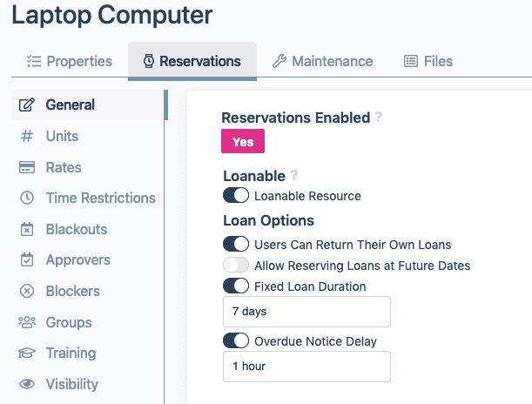The width and height of the screenshot is (532, 404).
Task: Enable Allow Reserving Loans at Future Dates
Action: (236, 265)
